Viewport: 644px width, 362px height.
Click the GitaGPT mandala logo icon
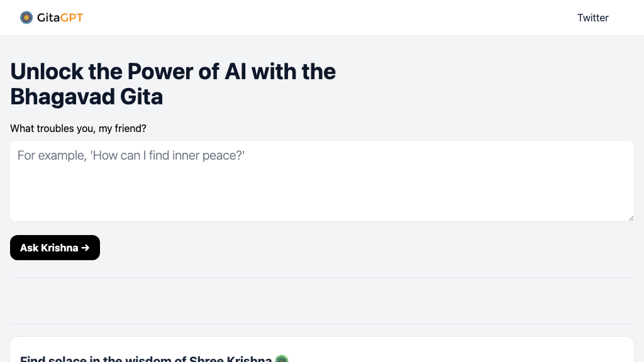(26, 18)
